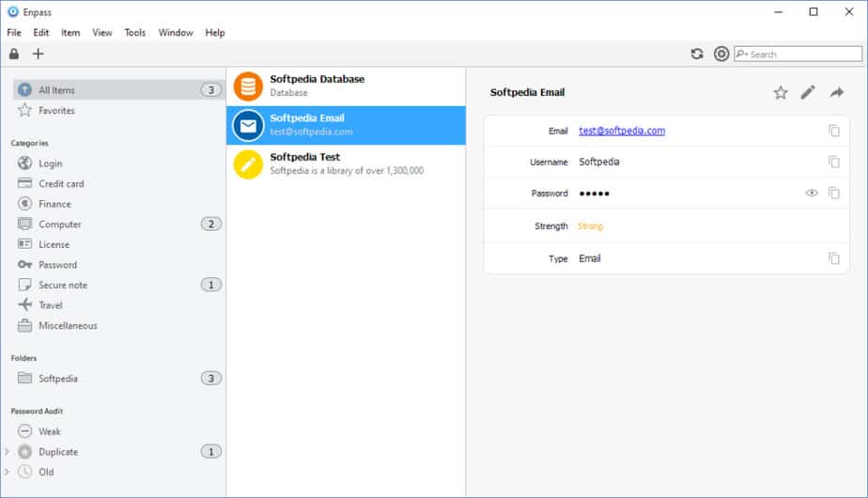The height and width of the screenshot is (498, 868).
Task: Open the Edit menu
Action: 41,33
